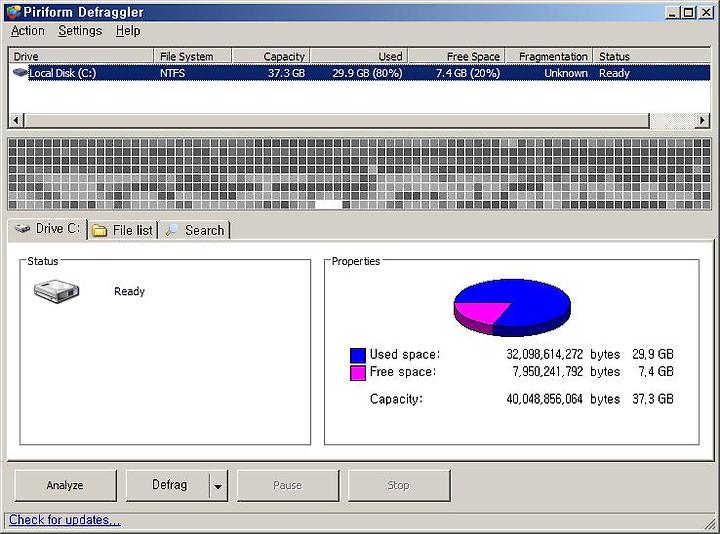Click the Capacity: label in Properties
720x534 pixels.
(x=396, y=399)
